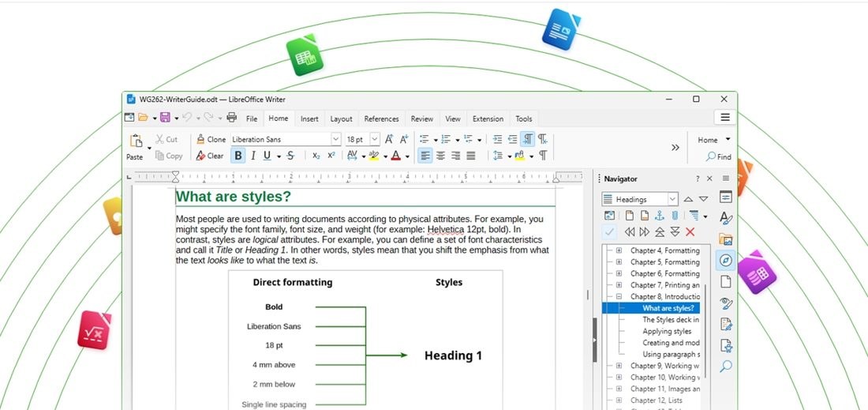Toggle formatting marks pilcrow
868x410 pixels.
point(543,156)
